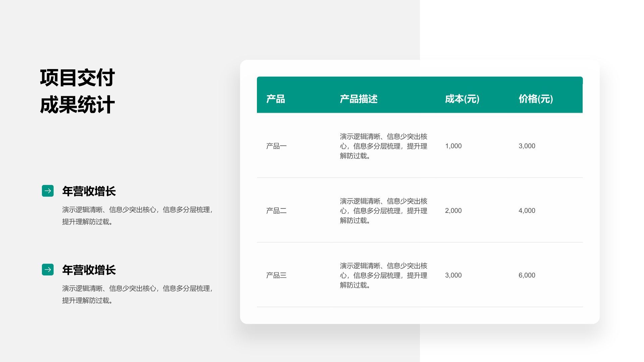Image resolution: width=644 pixels, height=362 pixels.
Task: Click the cost value 1,000 for 产品一
Action: point(453,146)
